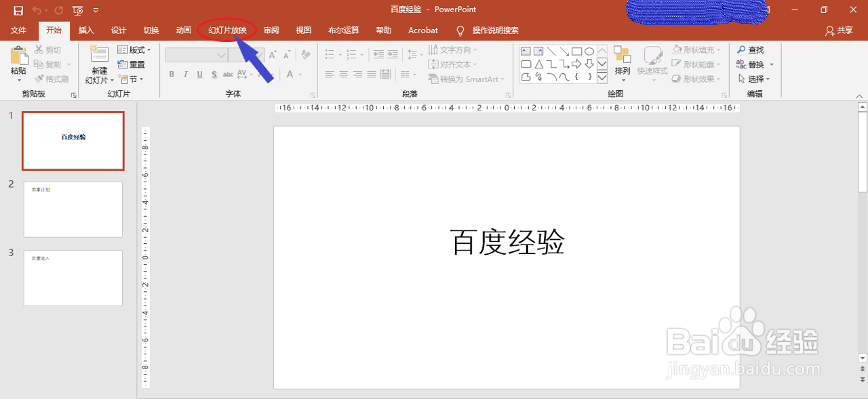
Task: Align text to the left
Action: [x=330, y=75]
